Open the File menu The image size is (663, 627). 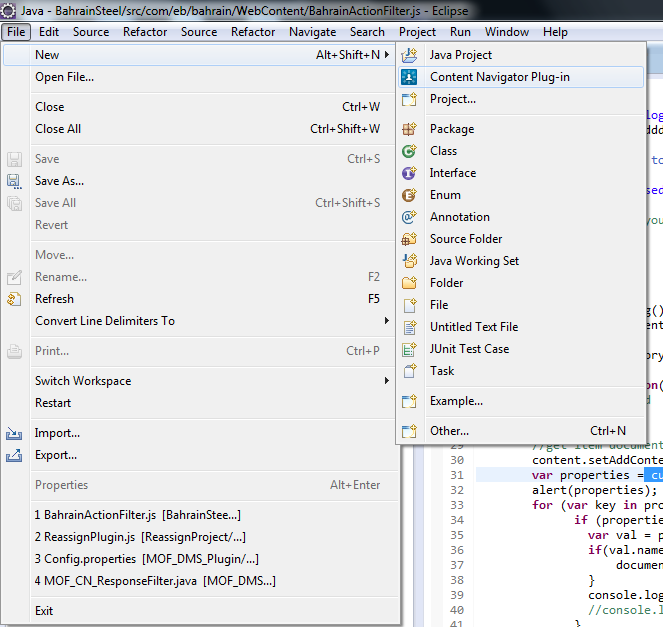point(16,32)
